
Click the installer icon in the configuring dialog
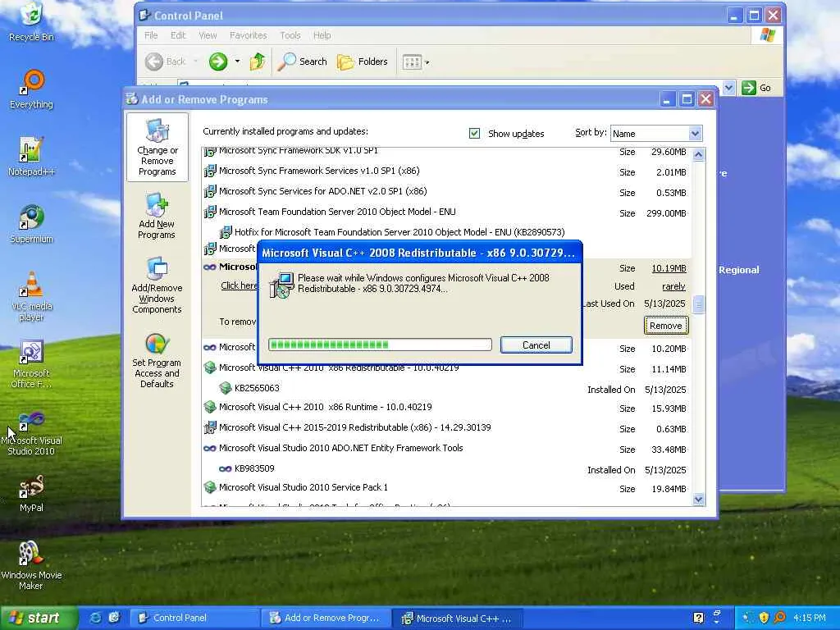click(282, 285)
